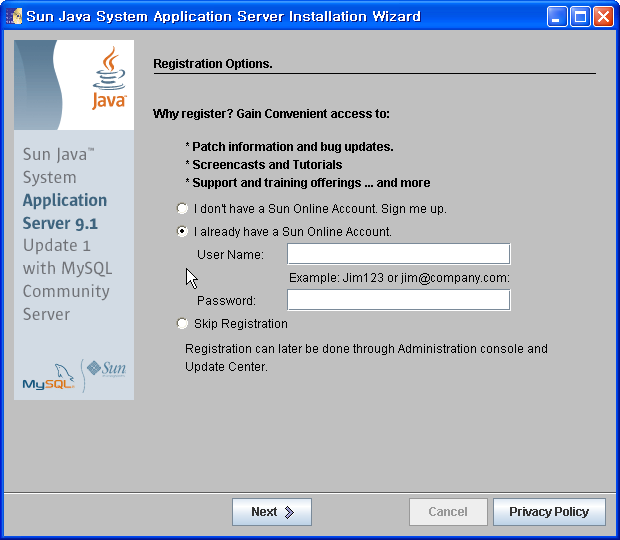Screen dimensions: 620x540
Task: Click the 'Password:' label
Action: coord(226,301)
